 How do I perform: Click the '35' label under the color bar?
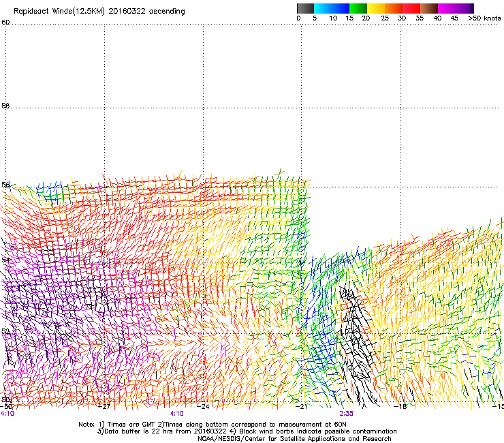tap(420, 18)
